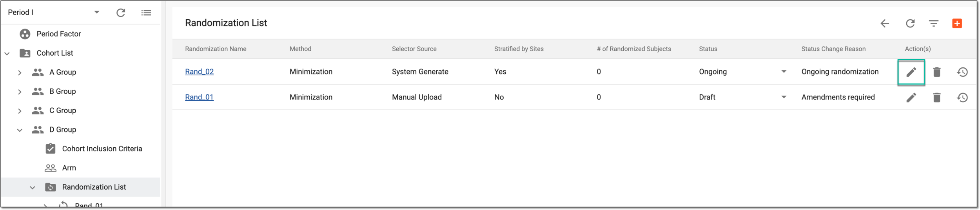Edit the Rand_02 randomization with pencil icon
980x210 pixels.
pos(911,72)
